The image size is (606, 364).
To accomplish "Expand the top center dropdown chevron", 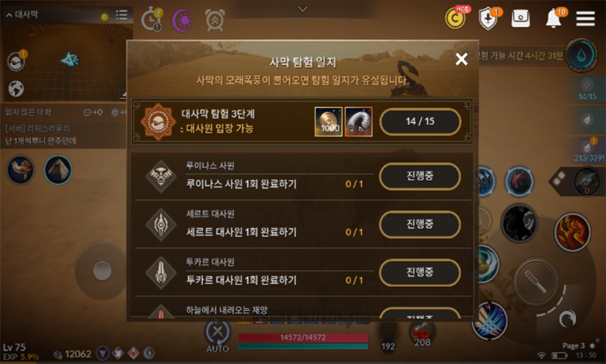I will coord(303,8).
